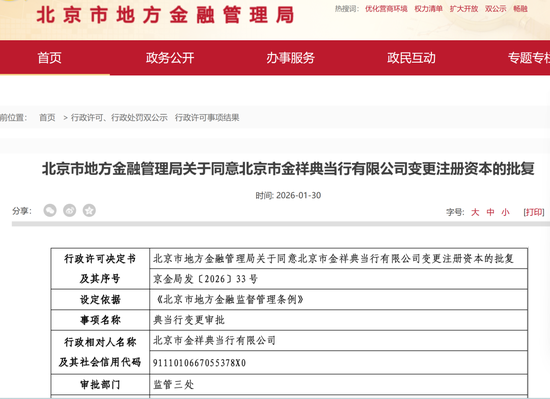
Task: Open breadcrumb 行政许可、行政处罚双公示
Action: pos(119,117)
